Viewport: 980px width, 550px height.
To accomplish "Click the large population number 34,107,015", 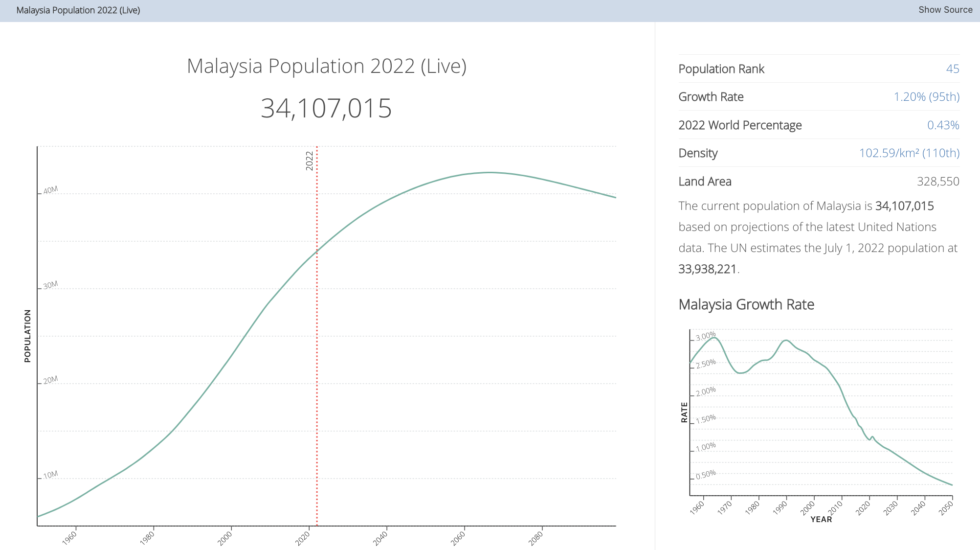I will 326,108.
